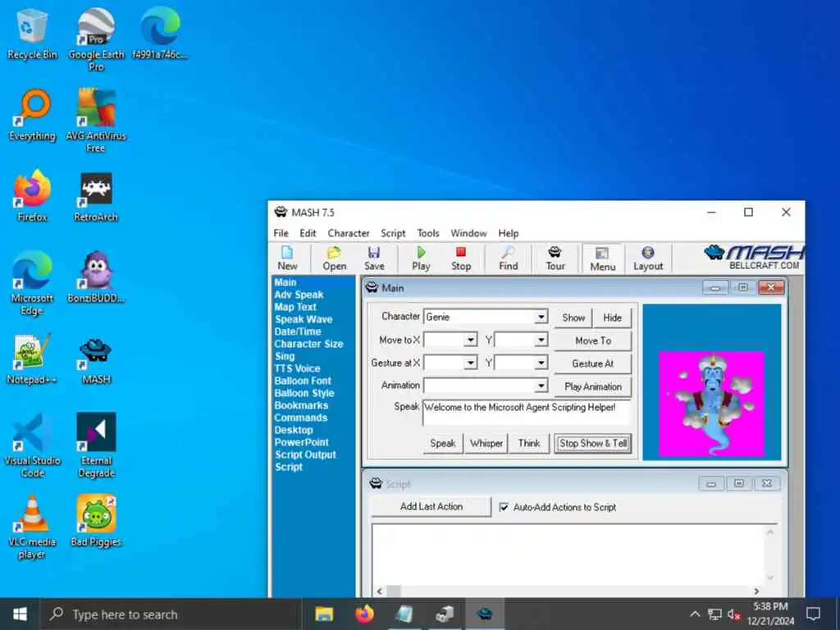
Task: Click the script horizontal scrollbar left arrow
Action: pos(380,591)
